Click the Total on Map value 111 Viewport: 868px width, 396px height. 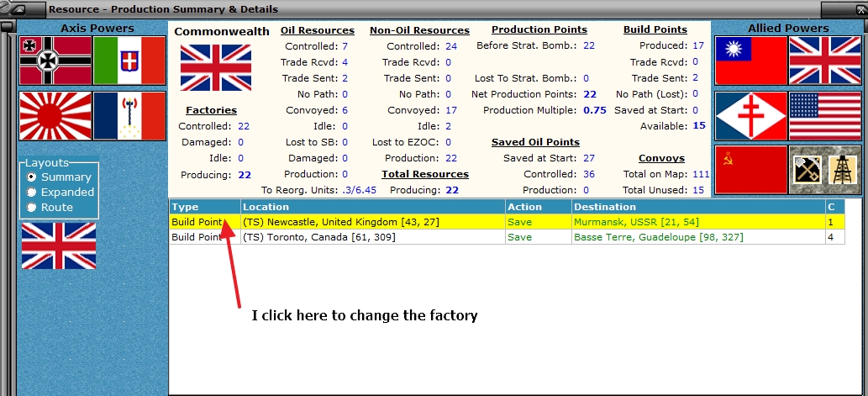(x=701, y=175)
